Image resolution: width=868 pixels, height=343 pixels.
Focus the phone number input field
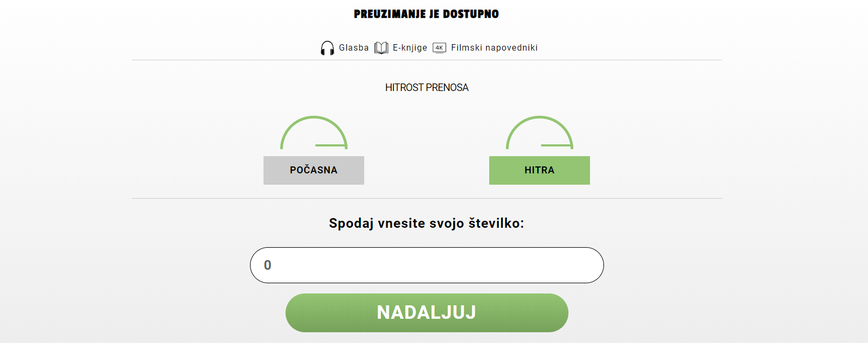(x=427, y=265)
